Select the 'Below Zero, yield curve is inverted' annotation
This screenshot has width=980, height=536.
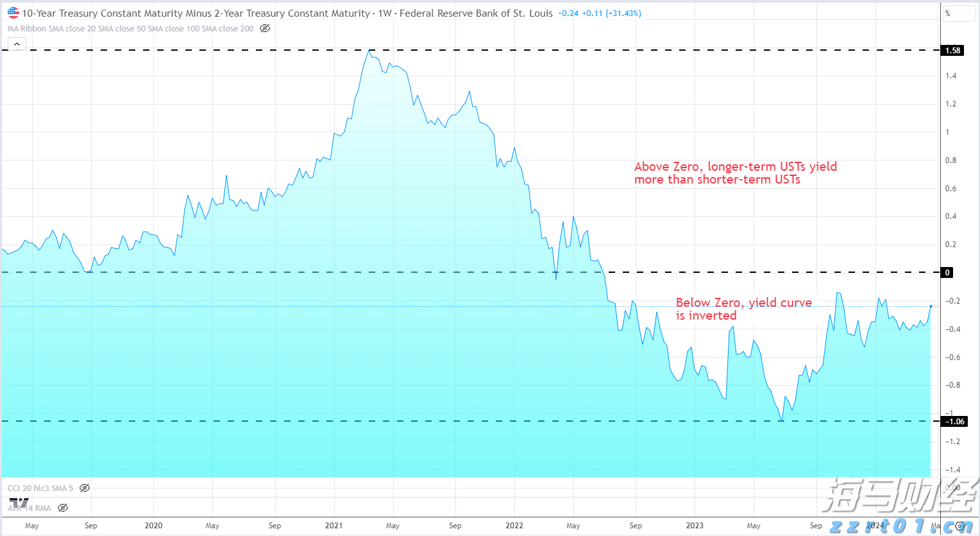tap(744, 309)
